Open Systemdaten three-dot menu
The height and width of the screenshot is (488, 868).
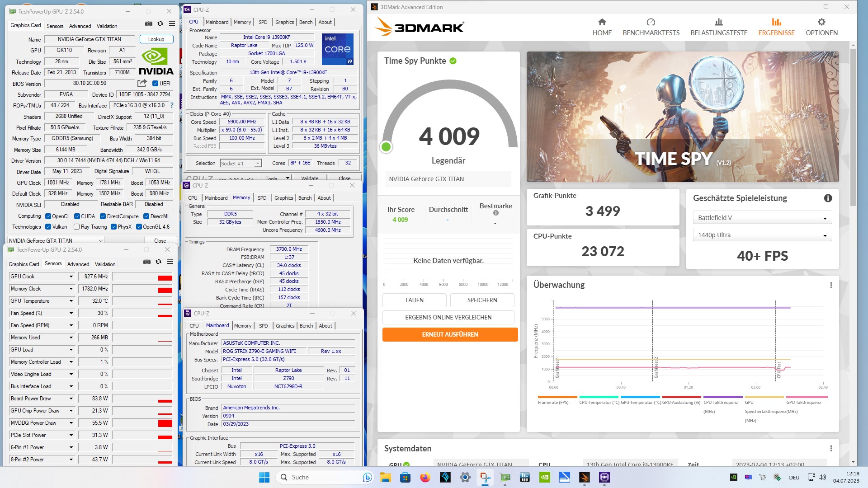[831, 448]
